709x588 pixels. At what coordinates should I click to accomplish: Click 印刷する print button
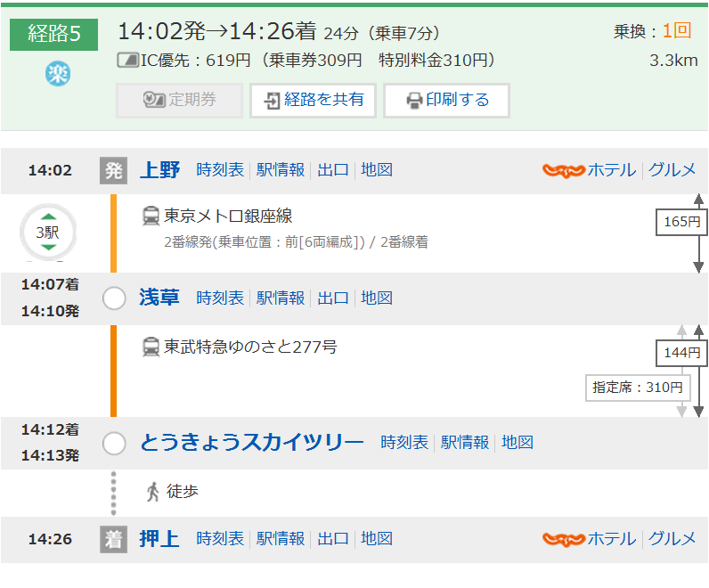446,101
